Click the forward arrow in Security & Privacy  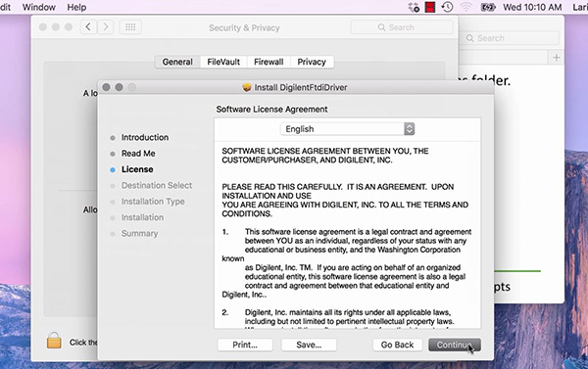click(x=106, y=27)
